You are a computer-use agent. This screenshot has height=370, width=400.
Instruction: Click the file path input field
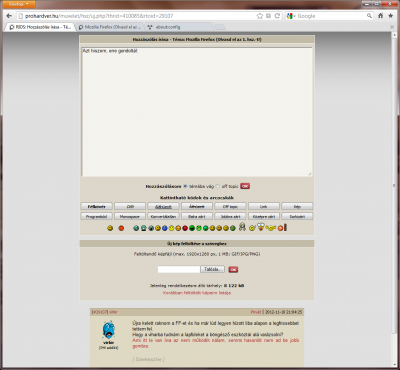pyautogui.click(x=179, y=269)
